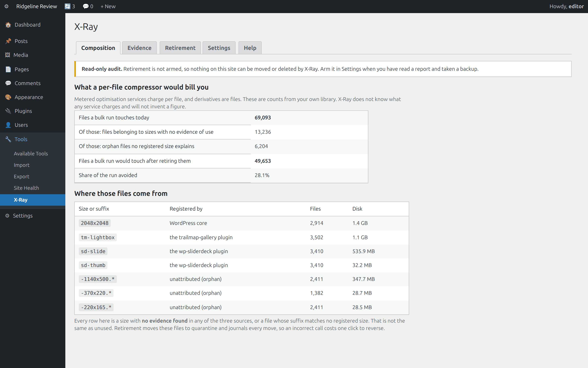Image resolution: width=588 pixels, height=368 pixels.
Task: Click the tm-lightbox size code
Action: coord(98,238)
